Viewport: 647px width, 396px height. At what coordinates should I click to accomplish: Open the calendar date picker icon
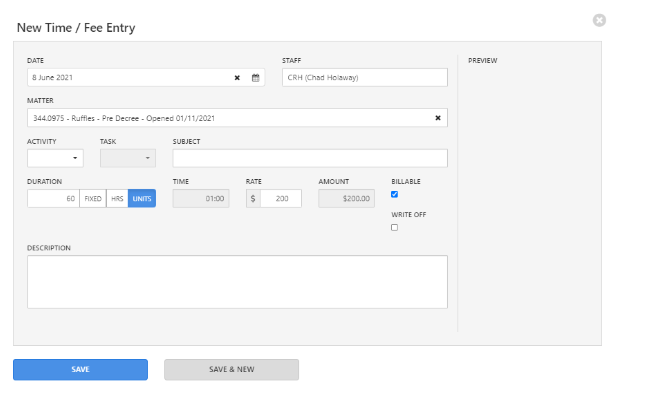pos(255,78)
